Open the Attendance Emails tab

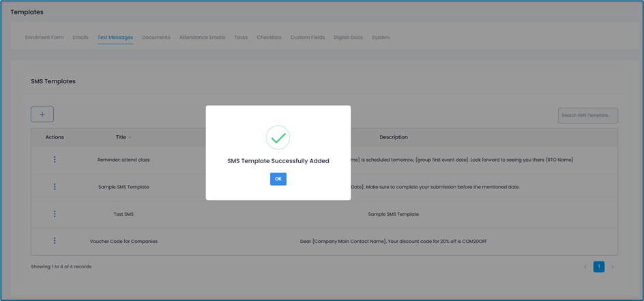tap(202, 38)
